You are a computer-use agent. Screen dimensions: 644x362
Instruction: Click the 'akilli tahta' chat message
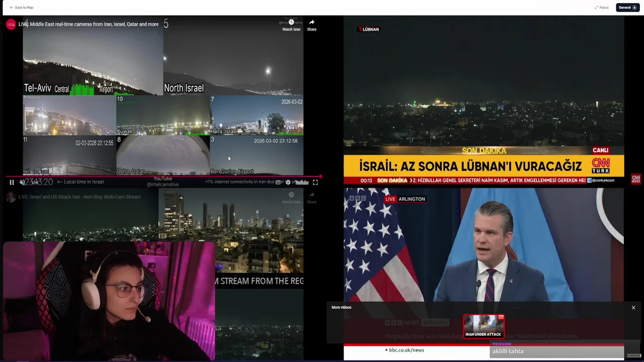click(508, 351)
